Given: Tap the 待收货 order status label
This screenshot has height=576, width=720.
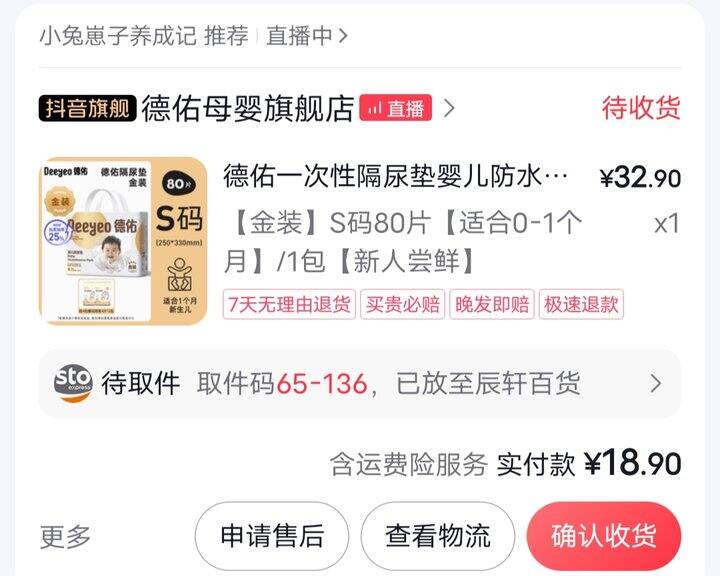Looking at the screenshot, I should tap(641, 108).
